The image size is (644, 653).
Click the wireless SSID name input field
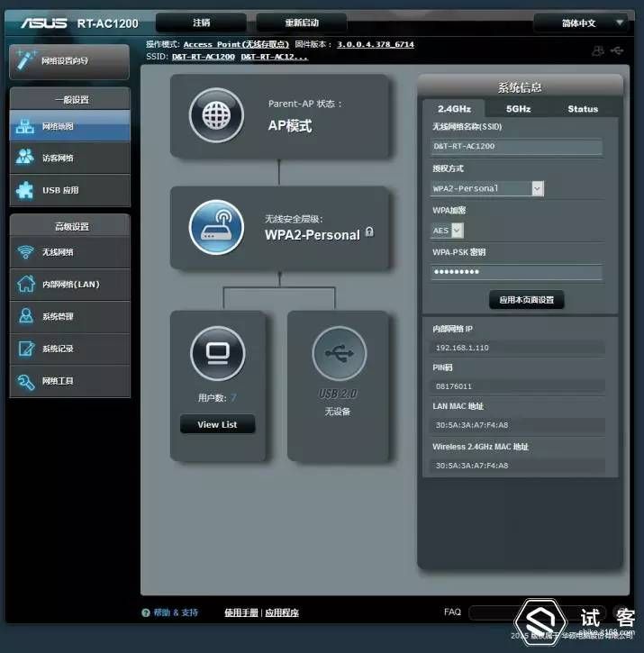point(516,147)
